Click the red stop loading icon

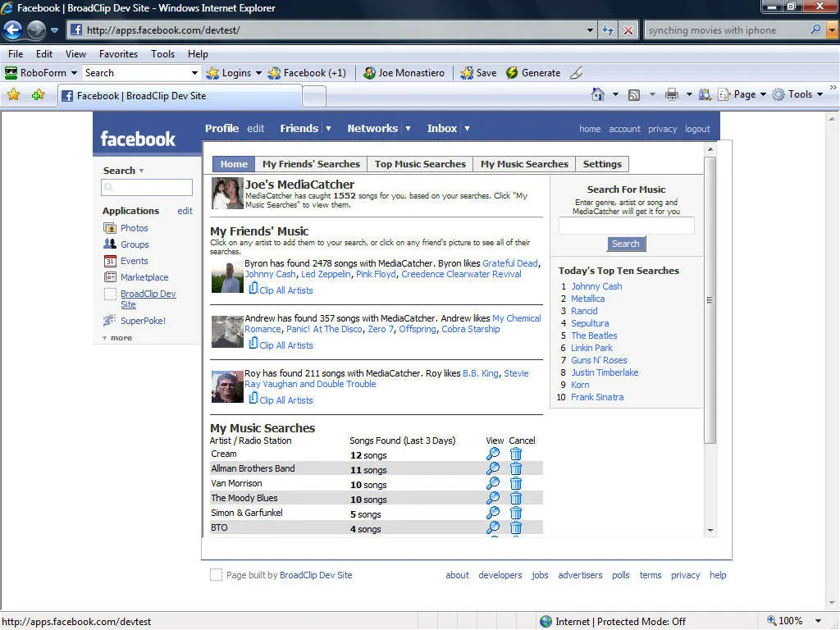click(628, 30)
